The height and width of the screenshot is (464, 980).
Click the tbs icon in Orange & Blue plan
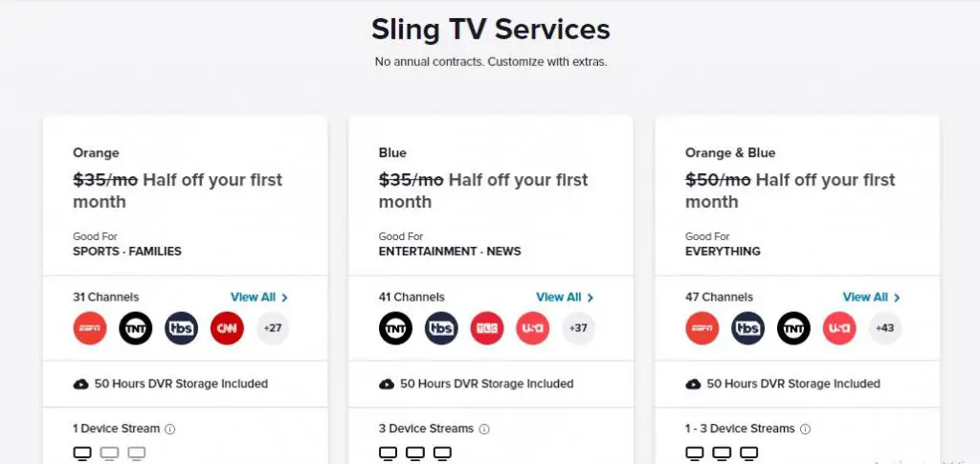pyautogui.click(x=747, y=328)
